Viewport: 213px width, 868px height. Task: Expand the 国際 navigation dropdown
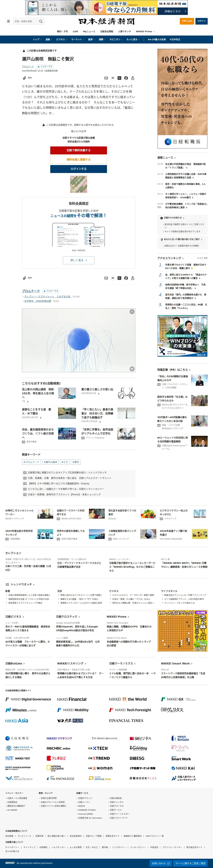(102, 39)
